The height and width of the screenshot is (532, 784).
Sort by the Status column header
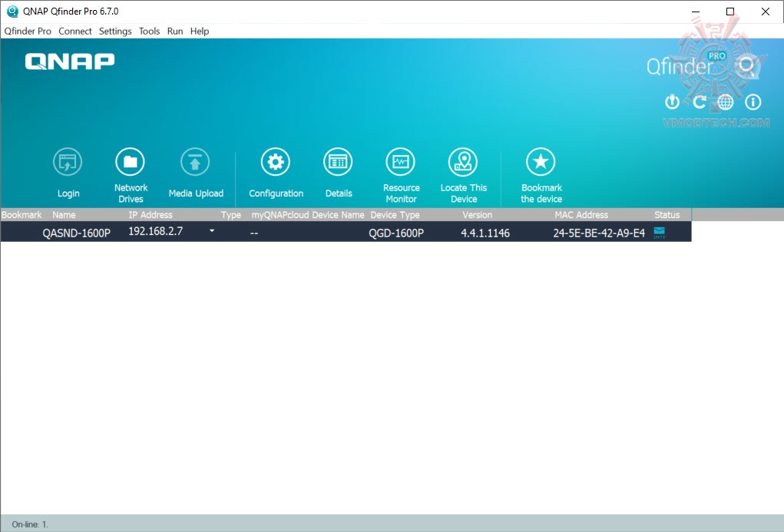click(667, 215)
